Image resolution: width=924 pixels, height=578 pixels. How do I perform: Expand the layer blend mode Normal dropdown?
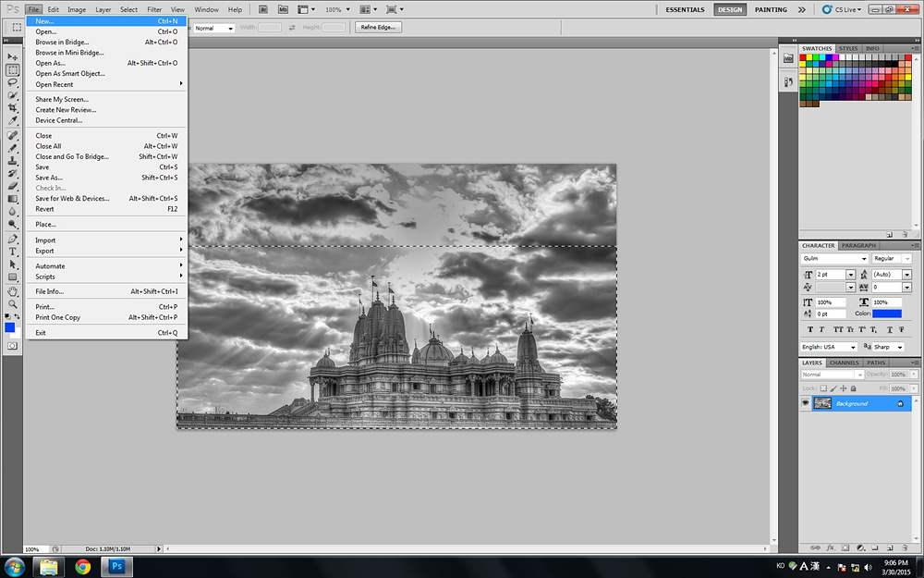[x=833, y=375]
